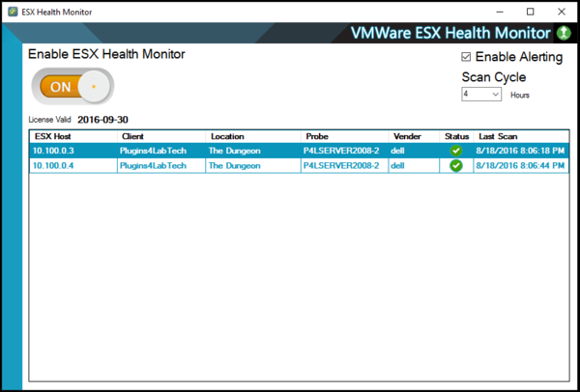Viewport: 580px width, 392px height.
Task: Click Last Scan time 8:06:44 PM cell
Action: [x=521, y=165]
